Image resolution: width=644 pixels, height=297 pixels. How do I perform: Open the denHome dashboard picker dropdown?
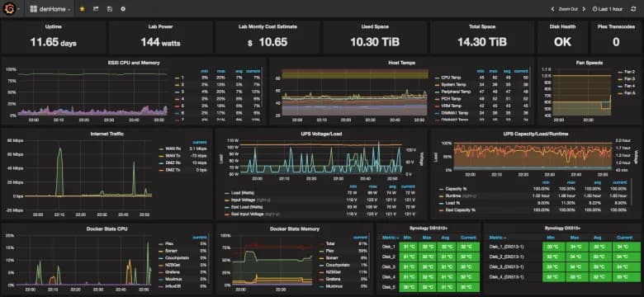[x=50, y=8]
